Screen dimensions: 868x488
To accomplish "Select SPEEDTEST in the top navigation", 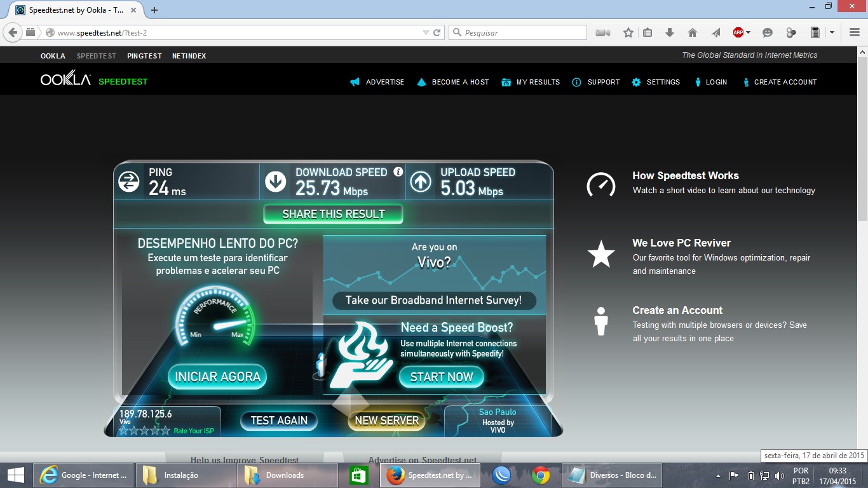I will coord(97,56).
